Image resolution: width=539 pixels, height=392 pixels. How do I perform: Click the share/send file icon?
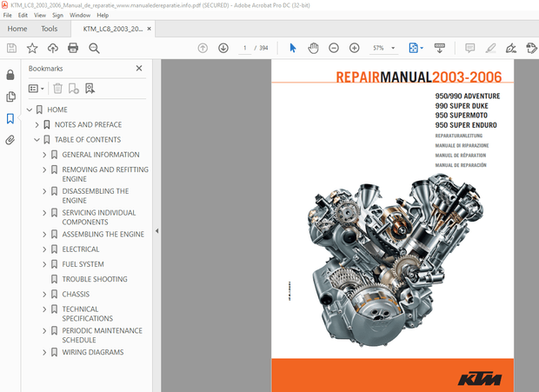pyautogui.click(x=531, y=48)
